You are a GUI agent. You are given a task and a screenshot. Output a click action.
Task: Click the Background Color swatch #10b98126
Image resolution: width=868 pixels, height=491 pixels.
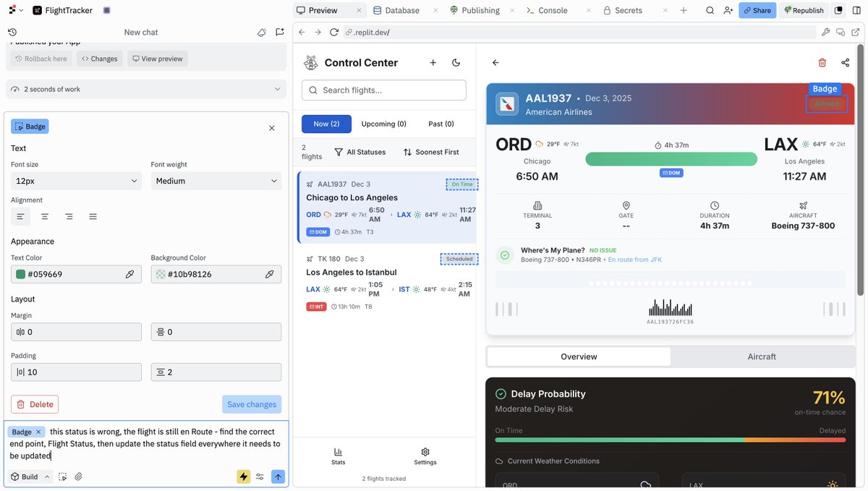(x=160, y=274)
